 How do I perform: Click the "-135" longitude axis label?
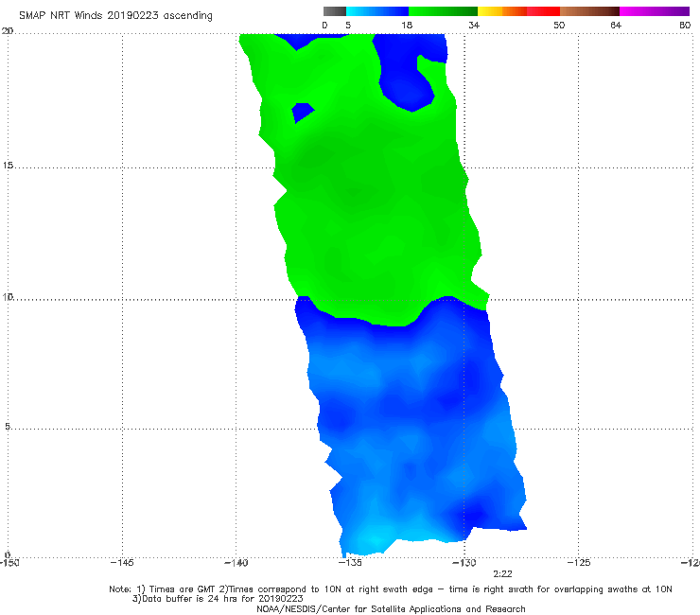[x=350, y=563]
